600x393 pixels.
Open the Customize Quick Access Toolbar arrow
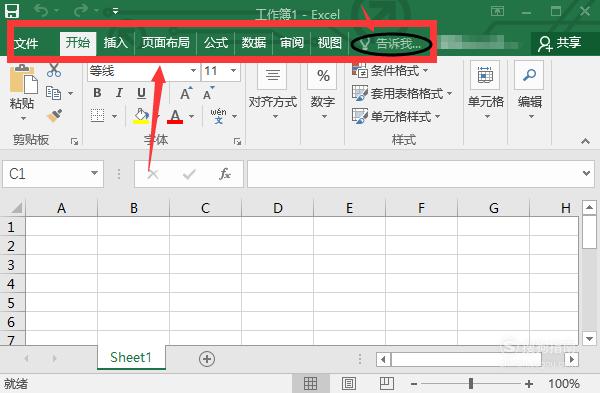(115, 11)
